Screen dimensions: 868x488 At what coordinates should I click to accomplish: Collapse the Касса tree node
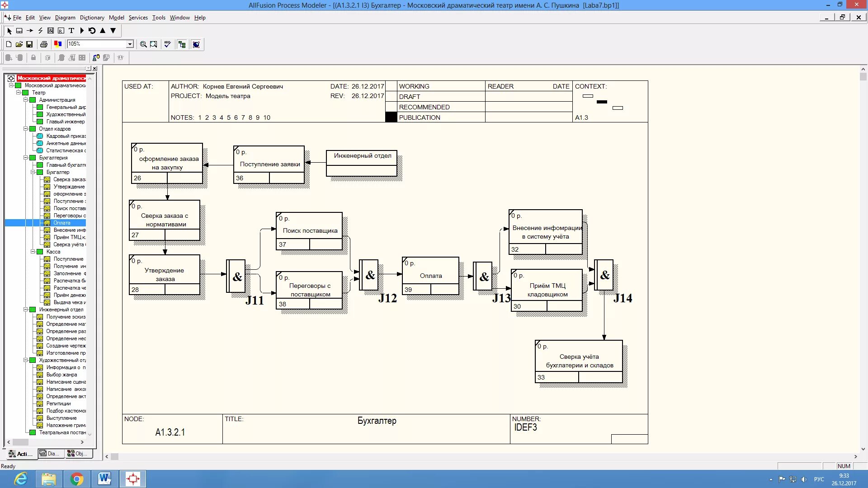coord(33,252)
